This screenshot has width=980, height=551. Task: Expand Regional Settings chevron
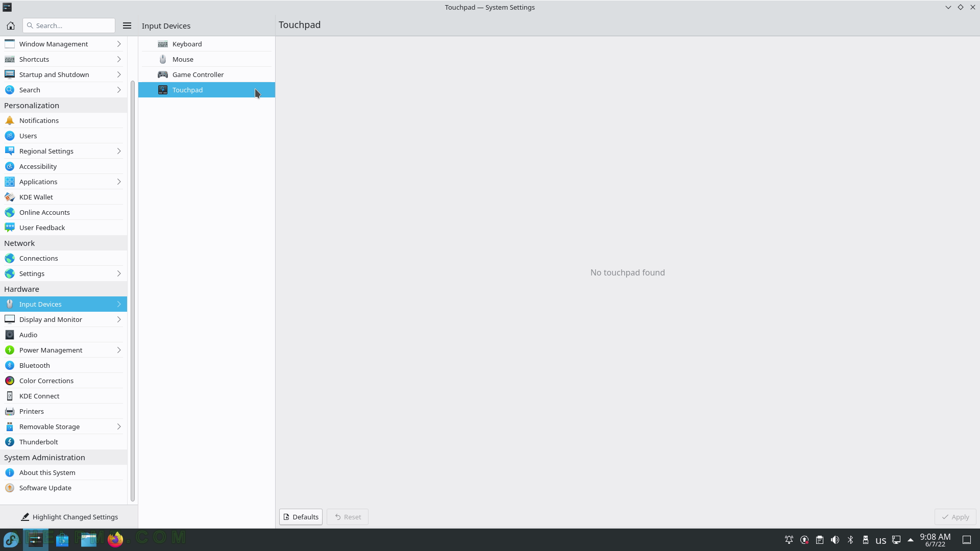119,151
